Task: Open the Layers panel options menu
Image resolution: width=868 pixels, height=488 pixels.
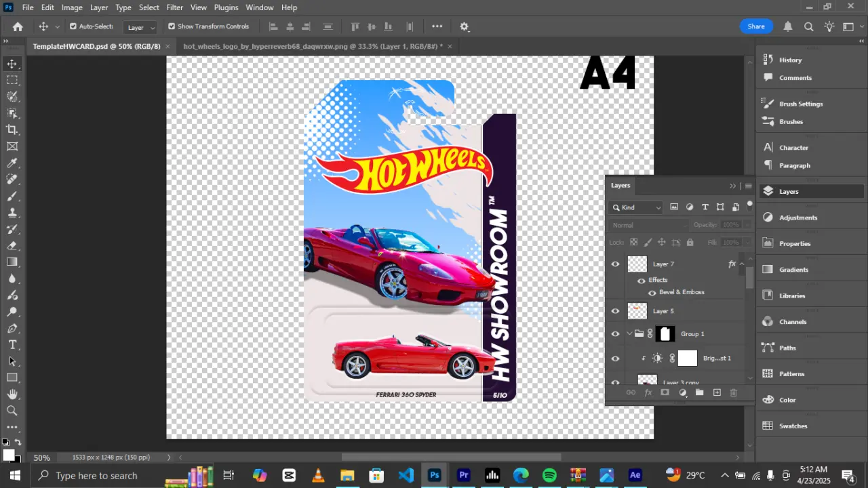Action: coord(749,186)
